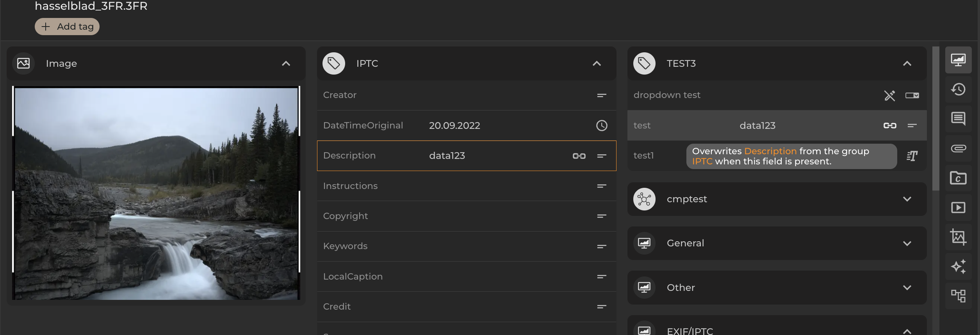Open the collection folder sidebar tab
Screen dimensions: 980x335
pyautogui.click(x=958, y=178)
